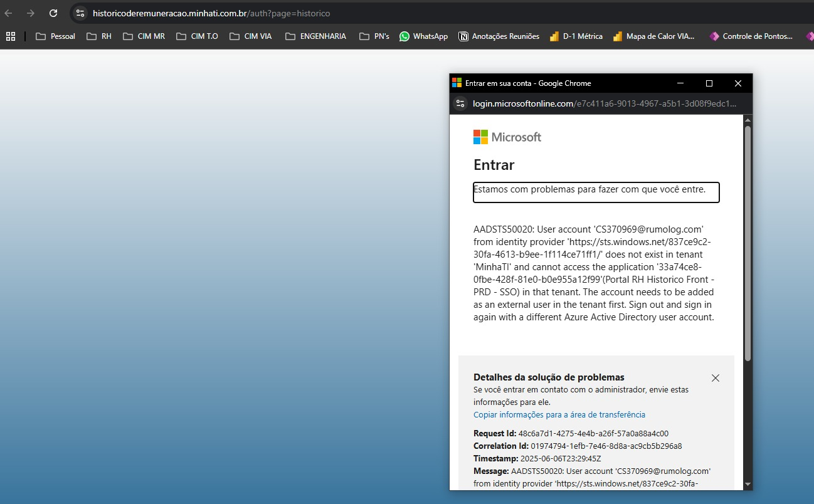Screen dimensions: 814x504
Task: Expand the CIM T.O bookmark folder
Action: coord(198,36)
